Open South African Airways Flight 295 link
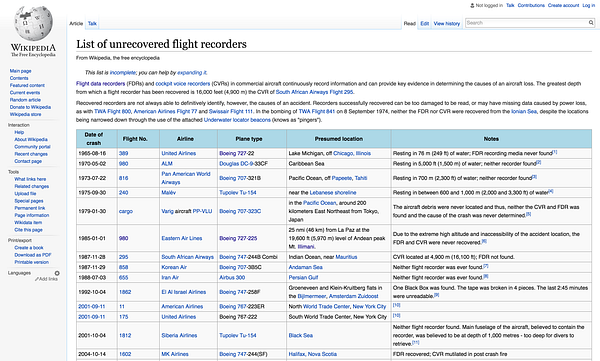The height and width of the screenshot is (361, 600). (315, 92)
